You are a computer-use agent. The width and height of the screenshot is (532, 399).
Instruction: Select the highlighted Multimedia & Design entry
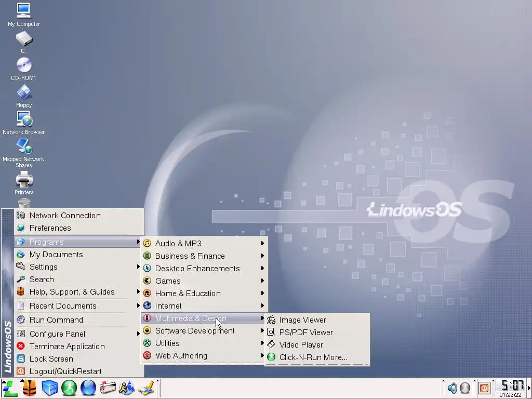coord(204,318)
